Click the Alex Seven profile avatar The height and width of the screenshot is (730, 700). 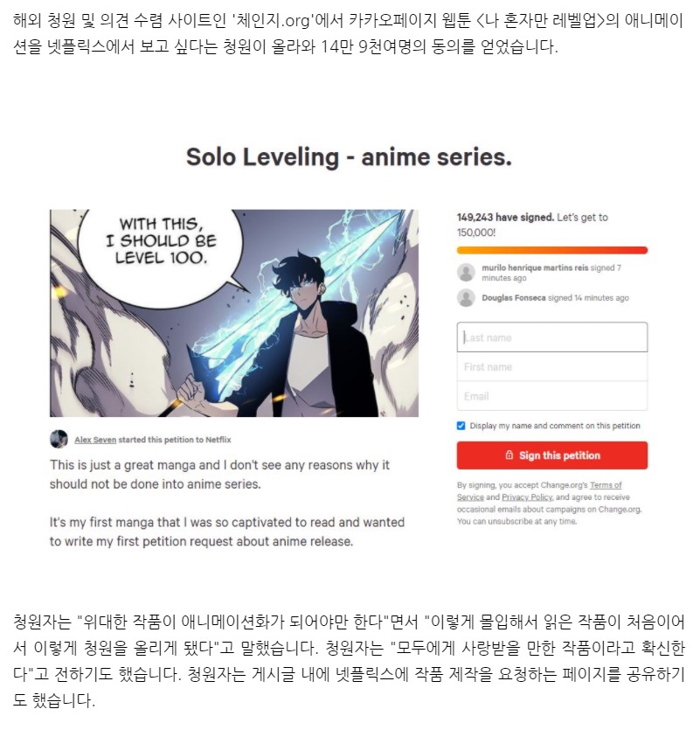59,439
